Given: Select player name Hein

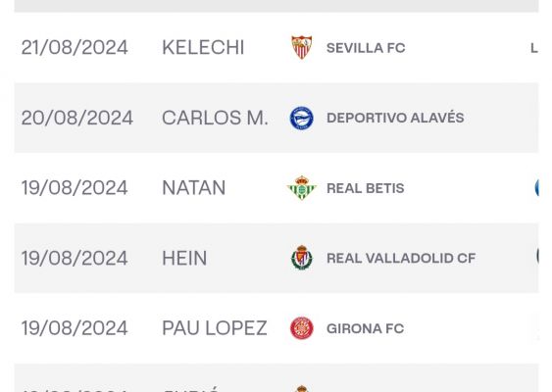Looking at the screenshot, I should (184, 259).
